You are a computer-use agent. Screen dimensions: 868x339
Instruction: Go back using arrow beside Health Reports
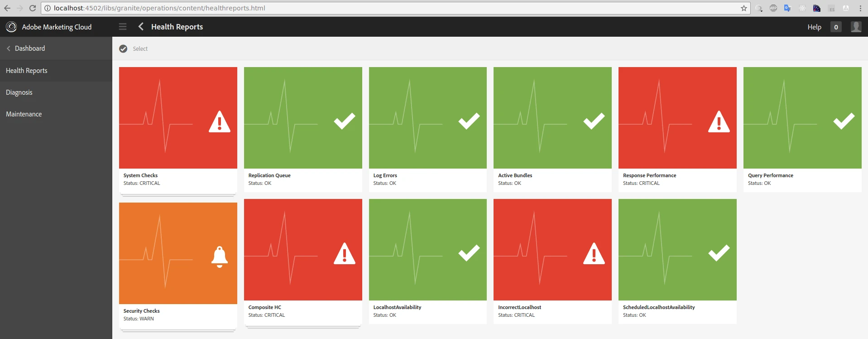[x=141, y=27]
